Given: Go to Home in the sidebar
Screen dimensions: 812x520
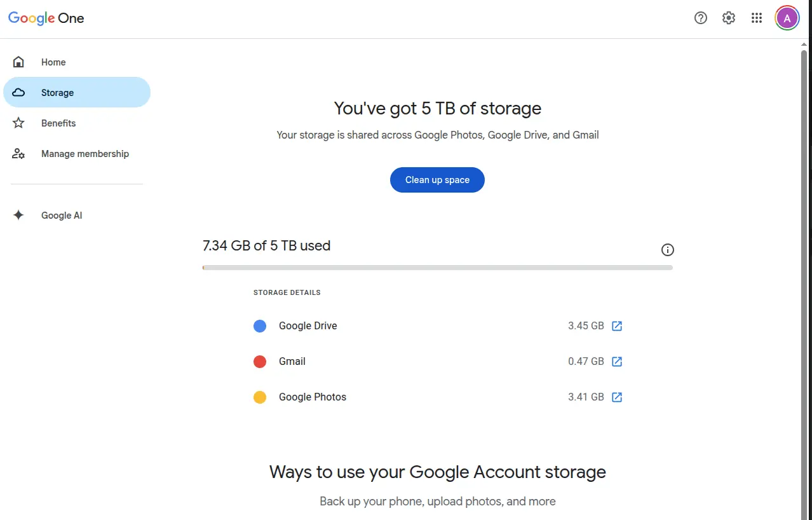Looking at the screenshot, I should click(77, 62).
